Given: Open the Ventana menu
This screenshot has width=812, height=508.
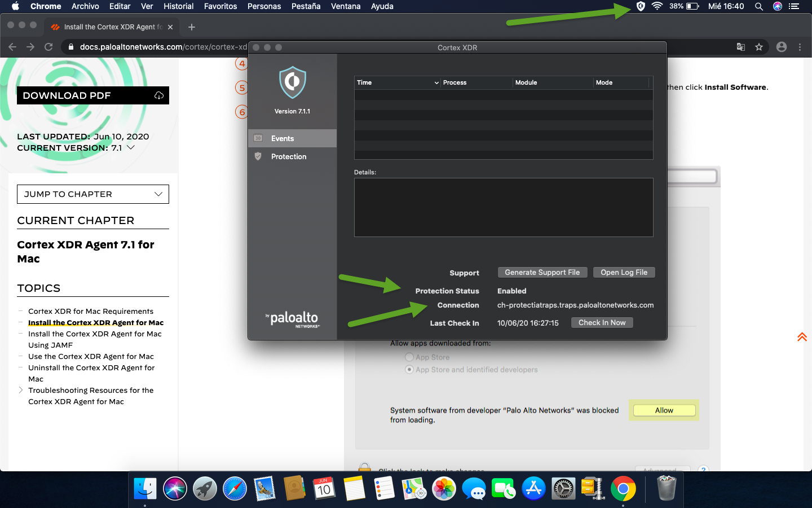Looking at the screenshot, I should 346,6.
